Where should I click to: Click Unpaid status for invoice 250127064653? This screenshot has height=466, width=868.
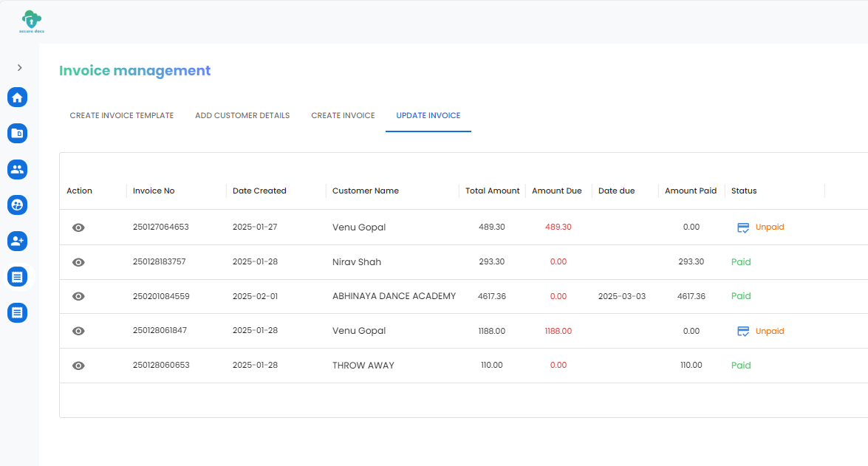[770, 227]
